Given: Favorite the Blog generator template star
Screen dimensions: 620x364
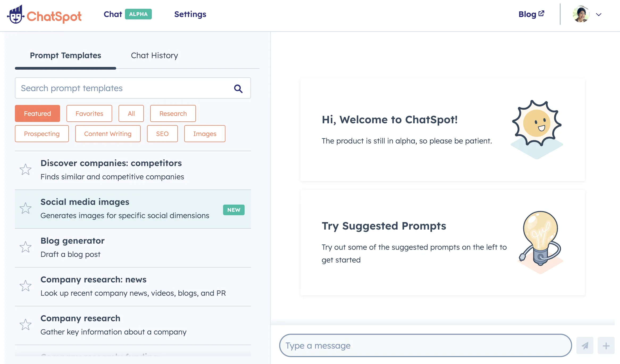Looking at the screenshot, I should coord(26,247).
